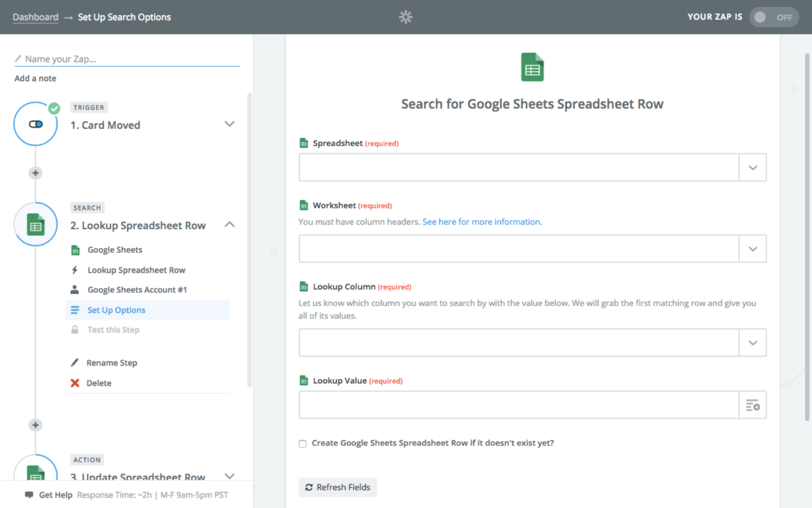Click the Google Sheets step circle in the sidebar
This screenshot has height=508, width=812.
click(35, 224)
